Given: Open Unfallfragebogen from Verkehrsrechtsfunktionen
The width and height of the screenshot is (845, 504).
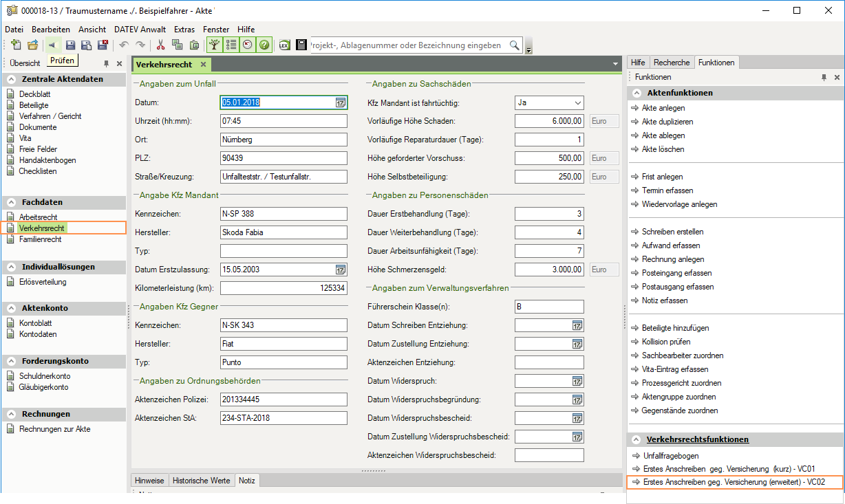Looking at the screenshot, I should click(670, 455).
